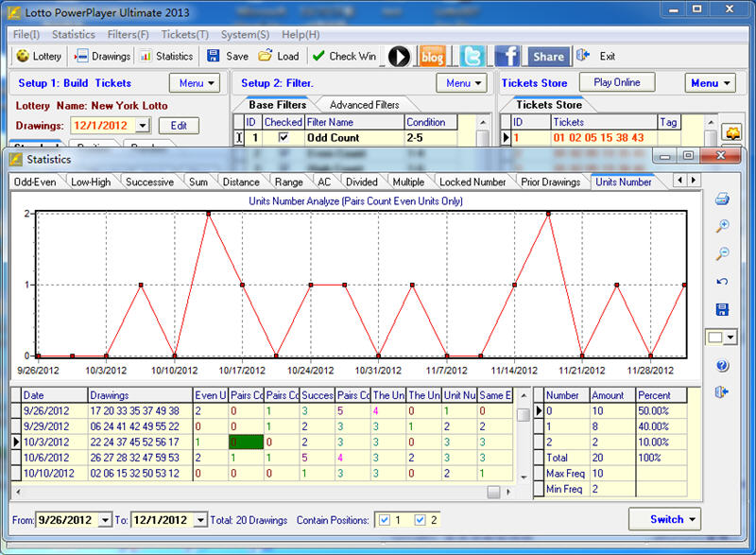Open the Twitter bird icon
This screenshot has width=756, height=555.
pos(472,57)
